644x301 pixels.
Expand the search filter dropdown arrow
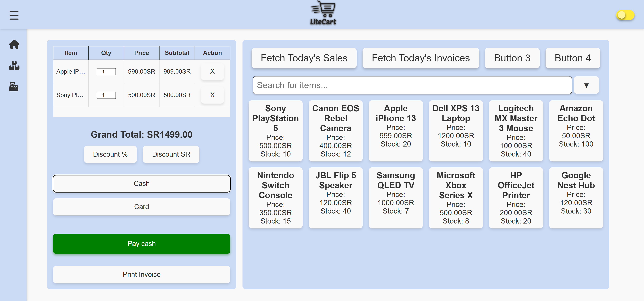pos(586,85)
